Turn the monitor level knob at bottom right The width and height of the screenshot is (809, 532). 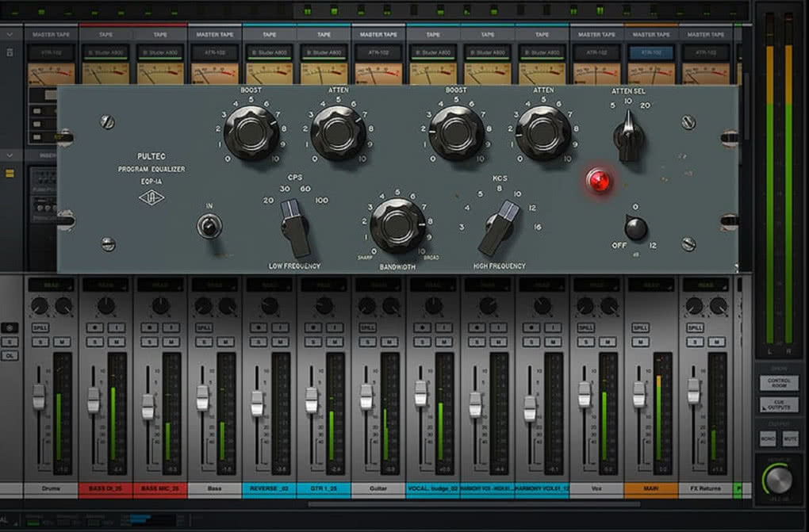[777, 480]
